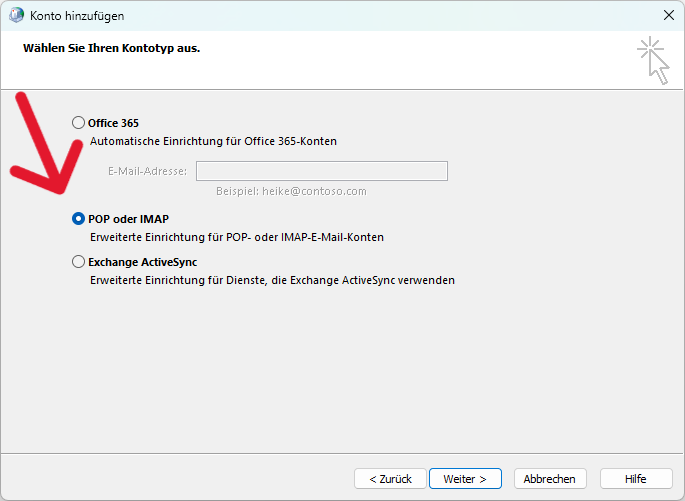Go back with the < Zurück button
The width and height of the screenshot is (685, 501).
[x=390, y=479]
